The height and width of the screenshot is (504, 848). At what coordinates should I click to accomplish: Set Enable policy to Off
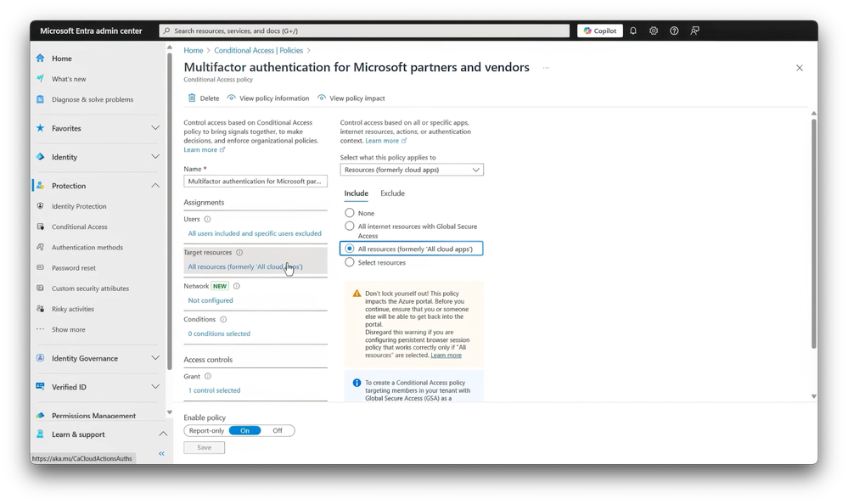coord(278,431)
